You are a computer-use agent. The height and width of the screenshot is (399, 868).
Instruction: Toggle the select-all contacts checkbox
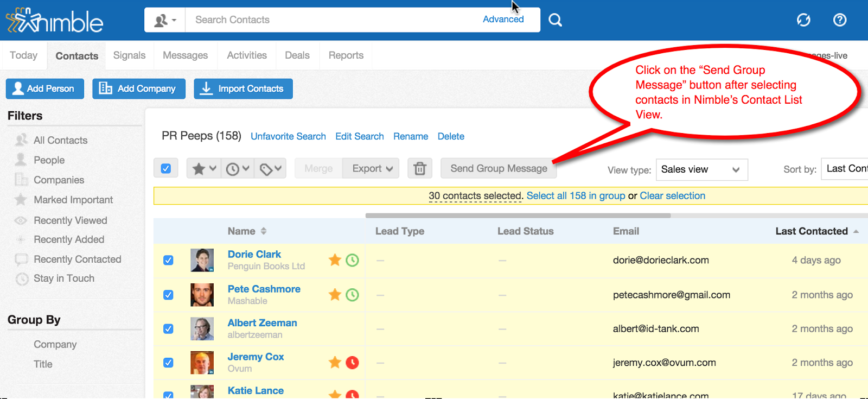166,168
